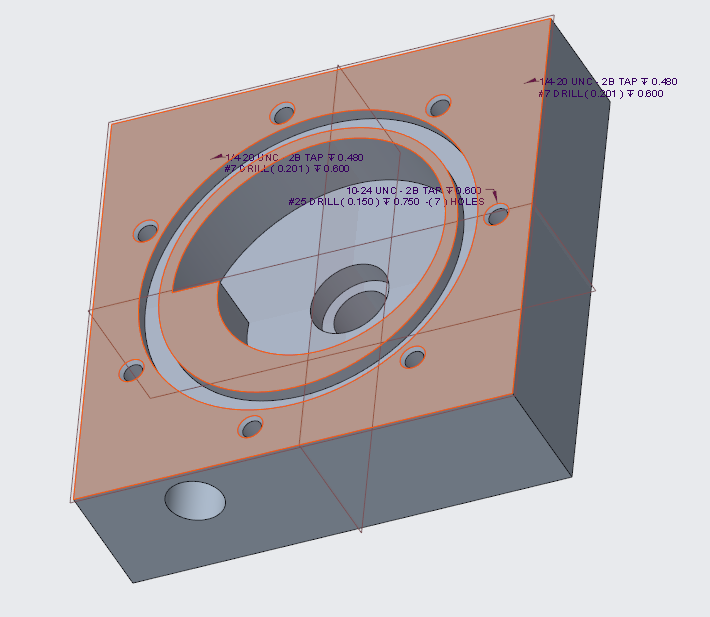Pick the stepped central bore inside the pocket
Screen dimensions: 710x617
[x=350, y=299]
